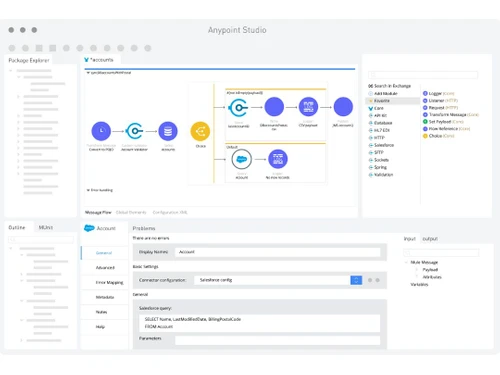This screenshot has height=375, width=500.
Task: Select the scheduler clock node in the flow
Action: click(x=101, y=131)
